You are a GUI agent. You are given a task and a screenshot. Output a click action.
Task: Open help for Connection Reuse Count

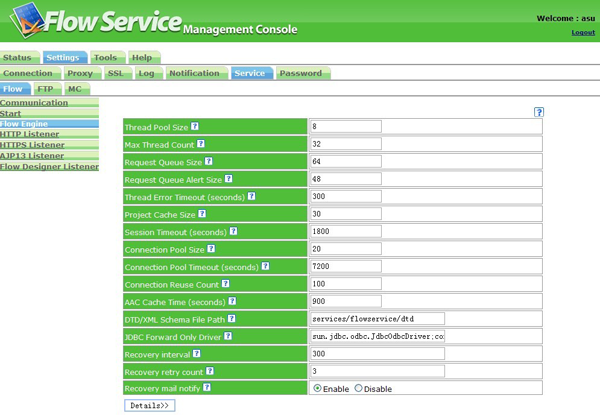point(226,284)
